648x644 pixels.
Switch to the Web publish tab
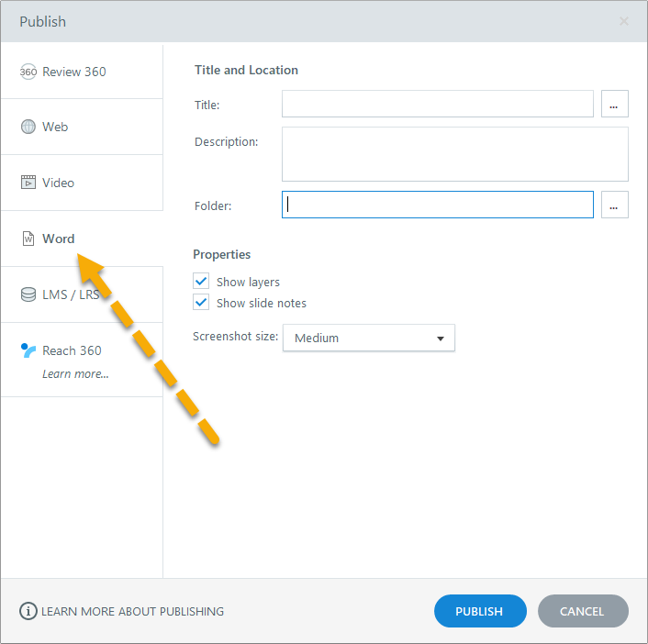tap(56, 127)
